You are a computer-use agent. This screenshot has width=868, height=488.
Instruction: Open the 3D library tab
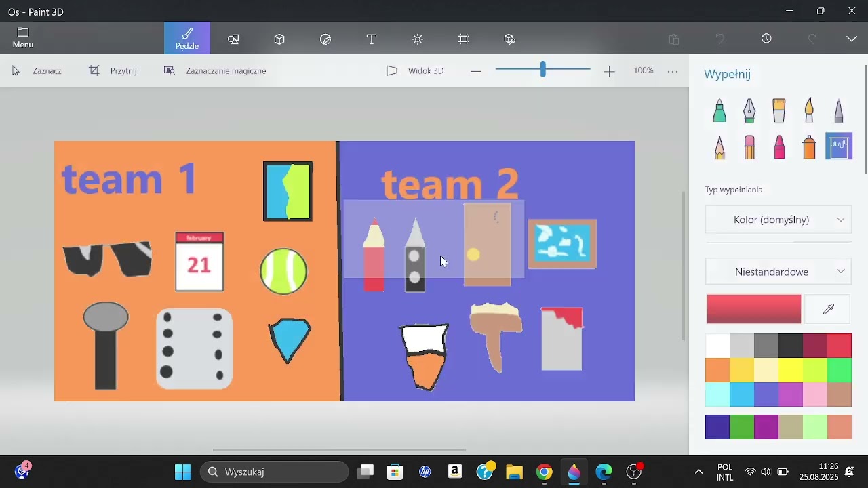click(510, 39)
